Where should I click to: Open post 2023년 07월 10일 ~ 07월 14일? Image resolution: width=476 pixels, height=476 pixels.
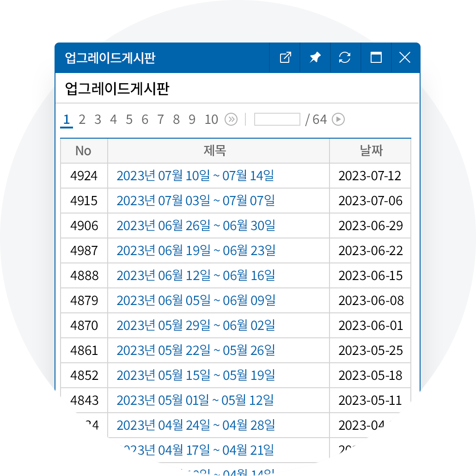[195, 176]
